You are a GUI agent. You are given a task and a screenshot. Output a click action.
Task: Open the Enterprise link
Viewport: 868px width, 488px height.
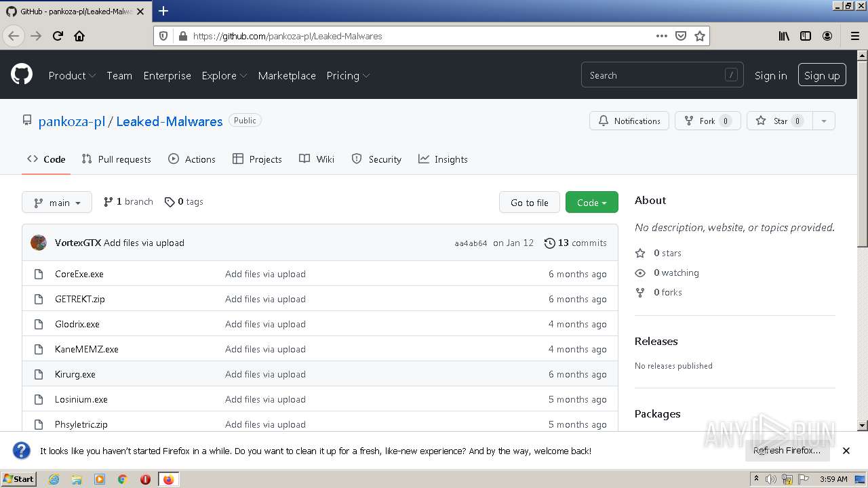(167, 75)
